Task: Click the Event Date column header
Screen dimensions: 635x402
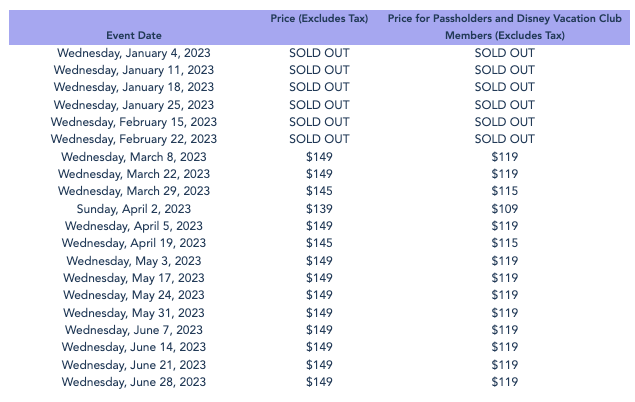Action: (x=134, y=36)
